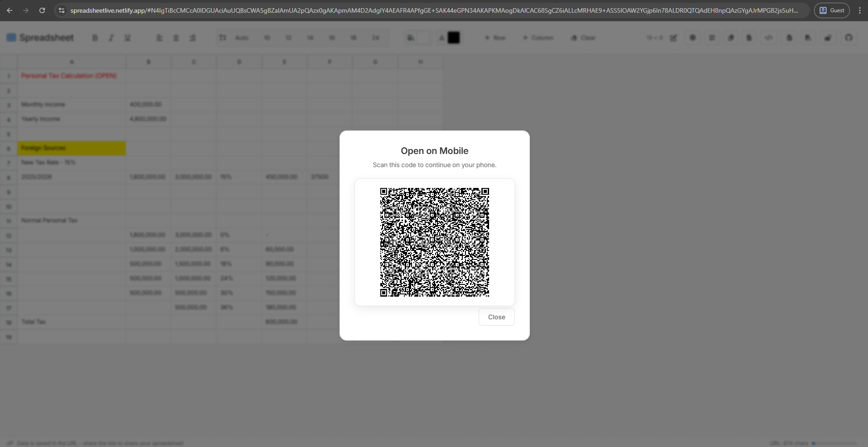
Task: Select the 450,000.00 cell
Action: pyautogui.click(x=284, y=177)
